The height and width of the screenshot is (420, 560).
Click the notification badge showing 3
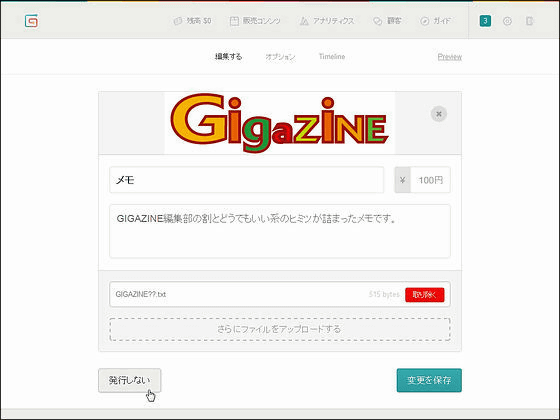pos(485,21)
